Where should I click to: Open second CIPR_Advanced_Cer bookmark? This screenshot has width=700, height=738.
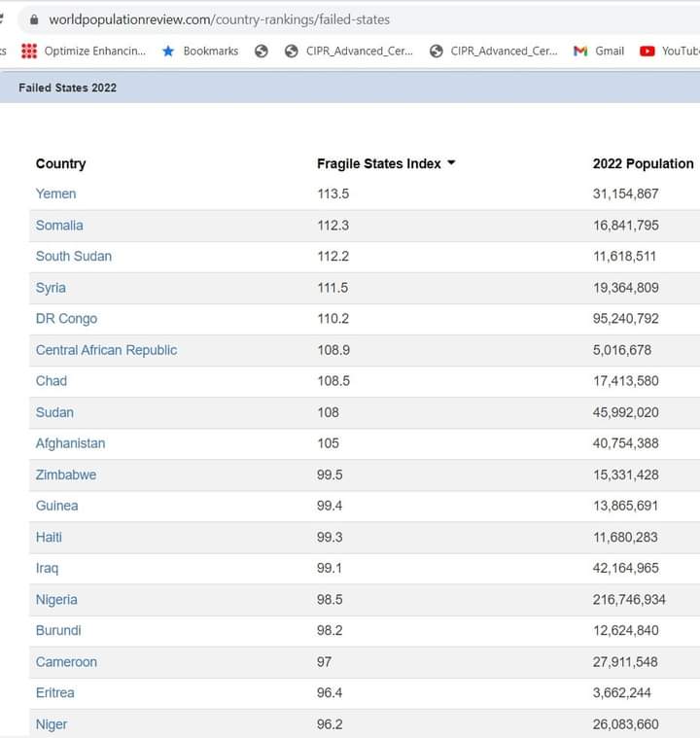click(494, 51)
